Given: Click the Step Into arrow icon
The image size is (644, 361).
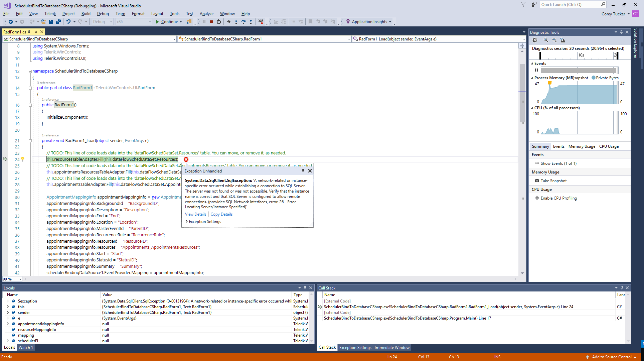Looking at the screenshot, I should pyautogui.click(x=236, y=22).
